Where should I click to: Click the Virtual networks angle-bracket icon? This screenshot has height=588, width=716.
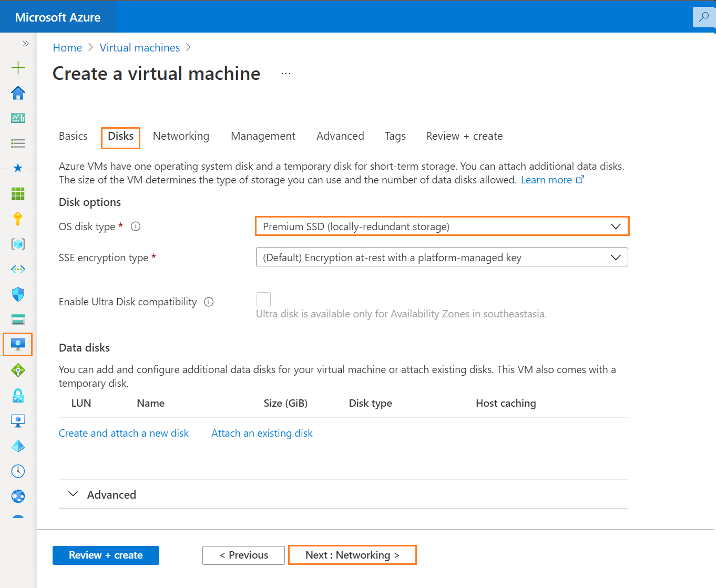(x=18, y=269)
